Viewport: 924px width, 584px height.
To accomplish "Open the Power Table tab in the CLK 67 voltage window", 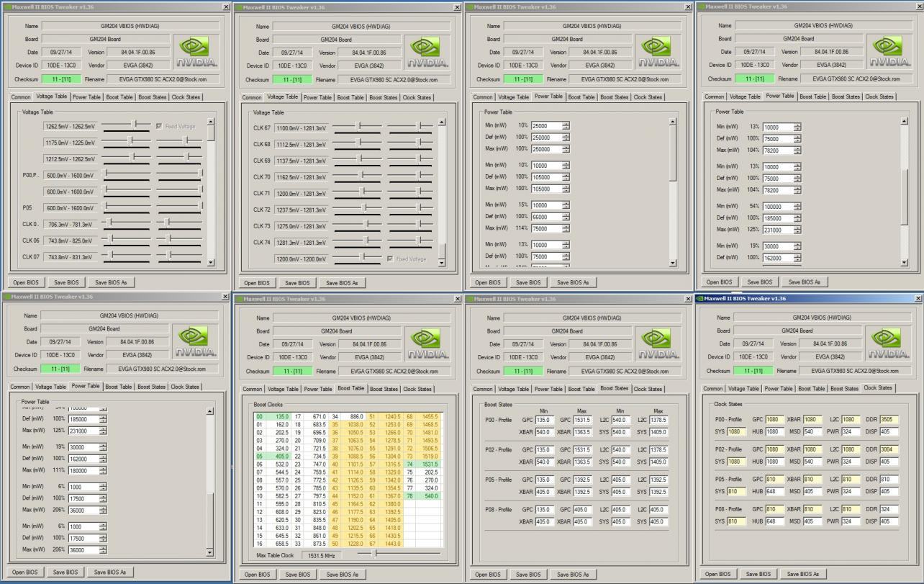I will [318, 97].
